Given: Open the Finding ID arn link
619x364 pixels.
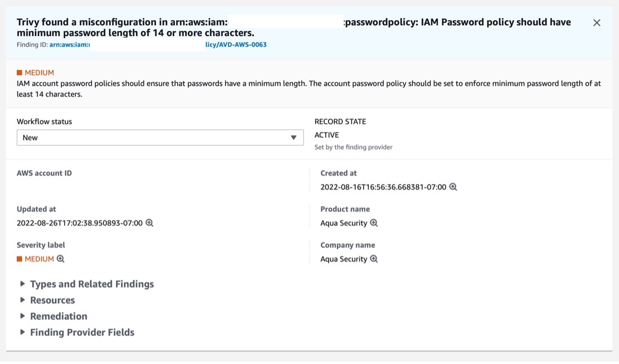Looking at the screenshot, I should 158,44.
